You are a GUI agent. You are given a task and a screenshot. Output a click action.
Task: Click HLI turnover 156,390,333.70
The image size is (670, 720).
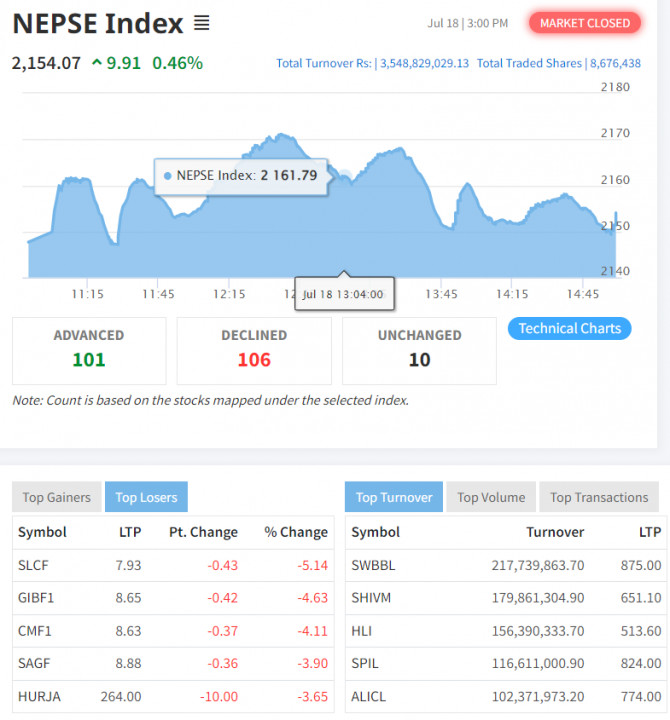tap(538, 630)
